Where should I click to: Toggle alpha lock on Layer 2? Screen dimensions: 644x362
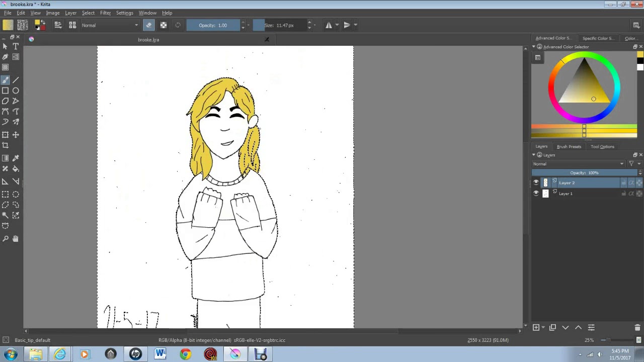pos(639,183)
